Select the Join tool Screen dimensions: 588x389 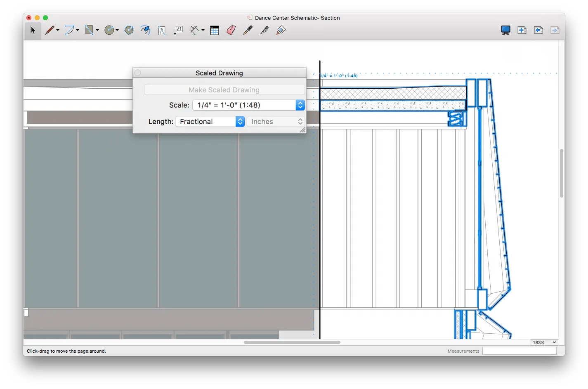281,30
